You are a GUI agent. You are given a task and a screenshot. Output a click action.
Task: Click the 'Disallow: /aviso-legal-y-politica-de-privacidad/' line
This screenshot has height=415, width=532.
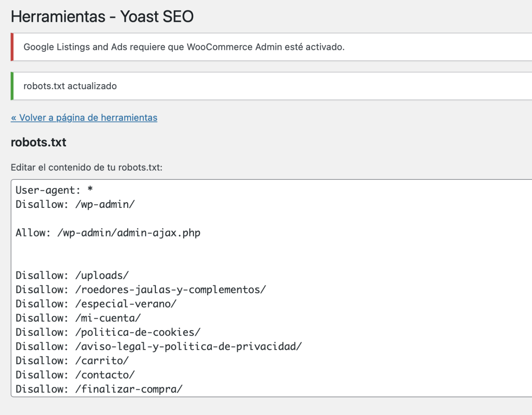[x=159, y=346]
